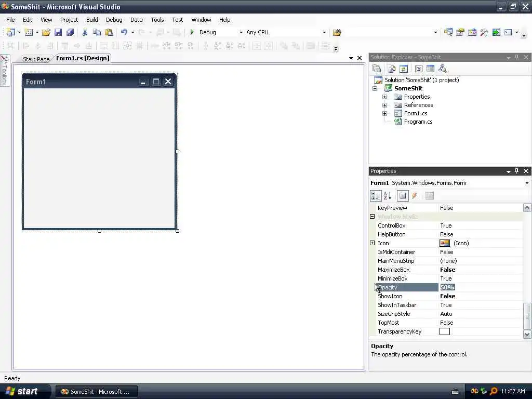Click the SomeShit taskbar button
Image resolution: width=532 pixels, height=399 pixels.
(96, 392)
